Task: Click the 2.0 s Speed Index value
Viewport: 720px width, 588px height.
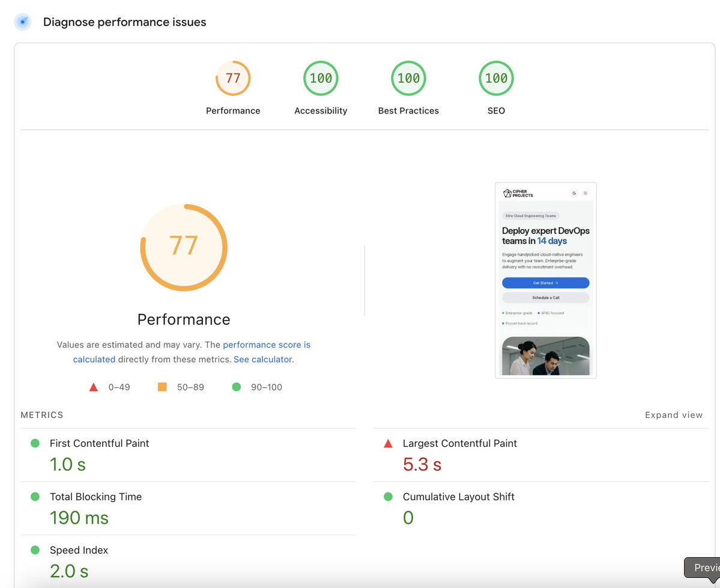Action: point(69,571)
